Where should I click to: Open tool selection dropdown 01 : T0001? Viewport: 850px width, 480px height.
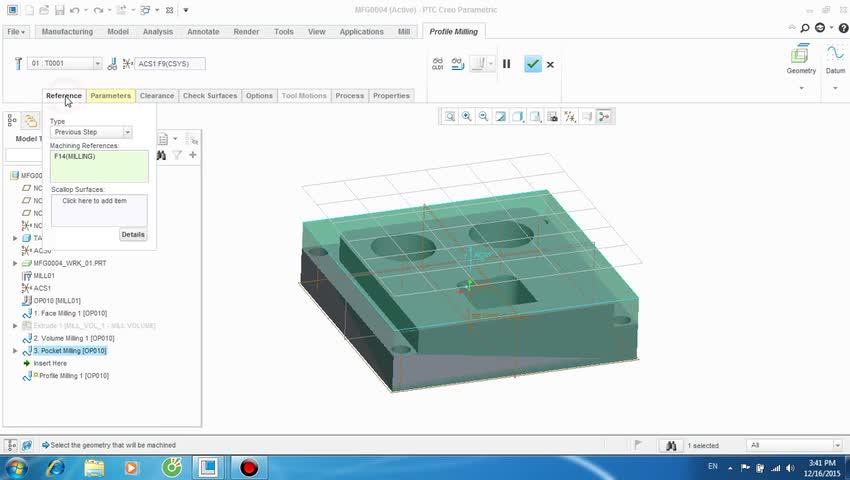(x=97, y=63)
